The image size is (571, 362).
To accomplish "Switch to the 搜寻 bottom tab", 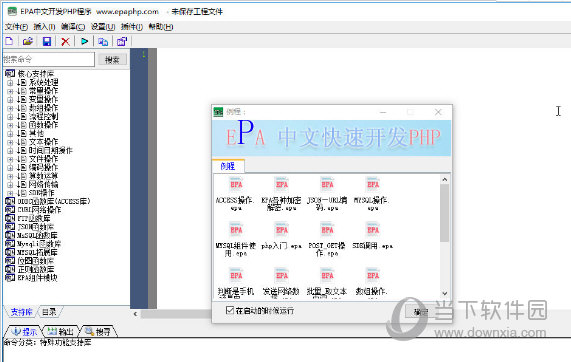I will (98, 331).
